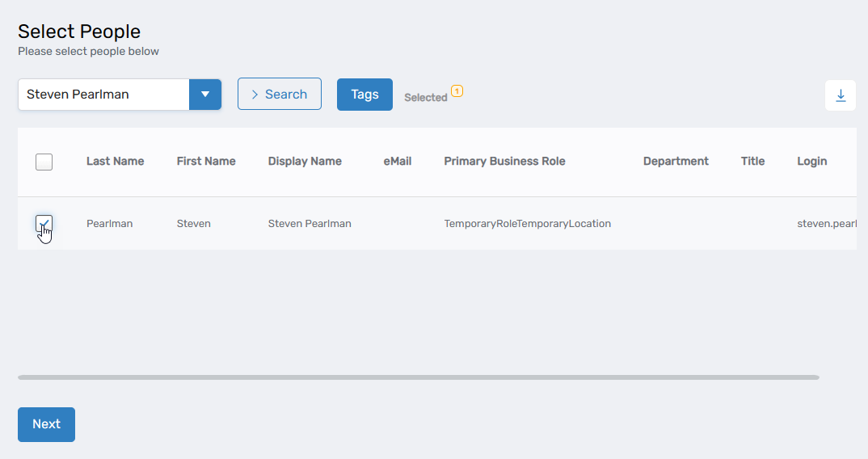868x459 pixels.
Task: Uncheck the Pearlman row checkbox
Action: 44,224
